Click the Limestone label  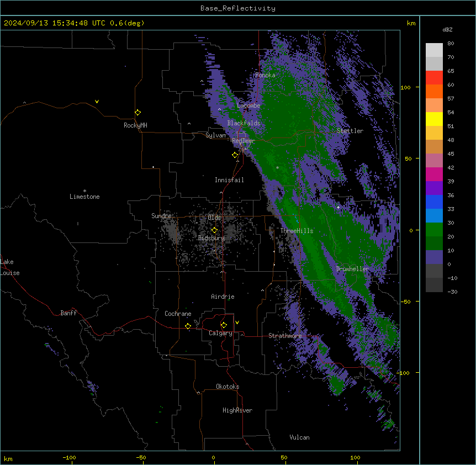(84, 197)
